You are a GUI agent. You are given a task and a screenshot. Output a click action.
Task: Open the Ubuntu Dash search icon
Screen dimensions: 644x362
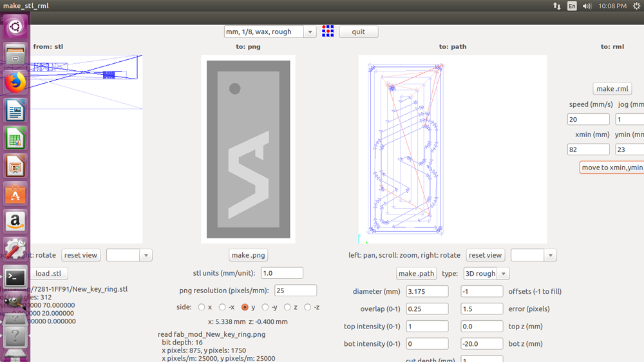[x=15, y=26]
